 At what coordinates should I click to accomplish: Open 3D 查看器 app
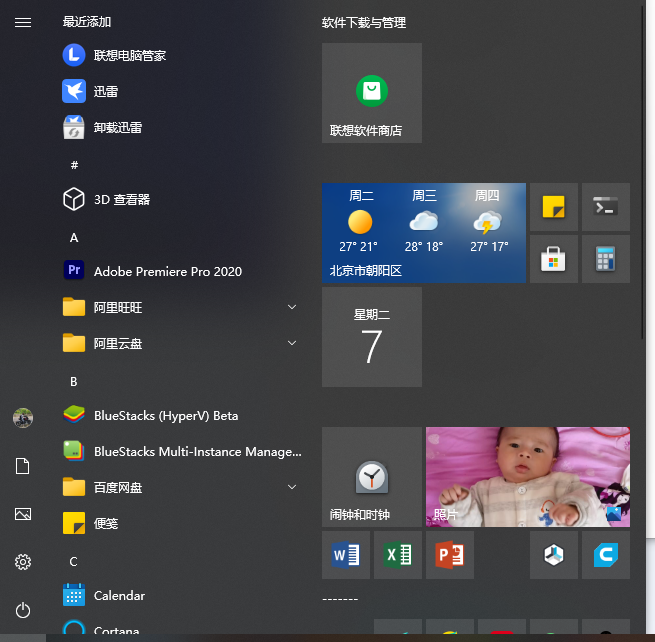tap(182, 199)
